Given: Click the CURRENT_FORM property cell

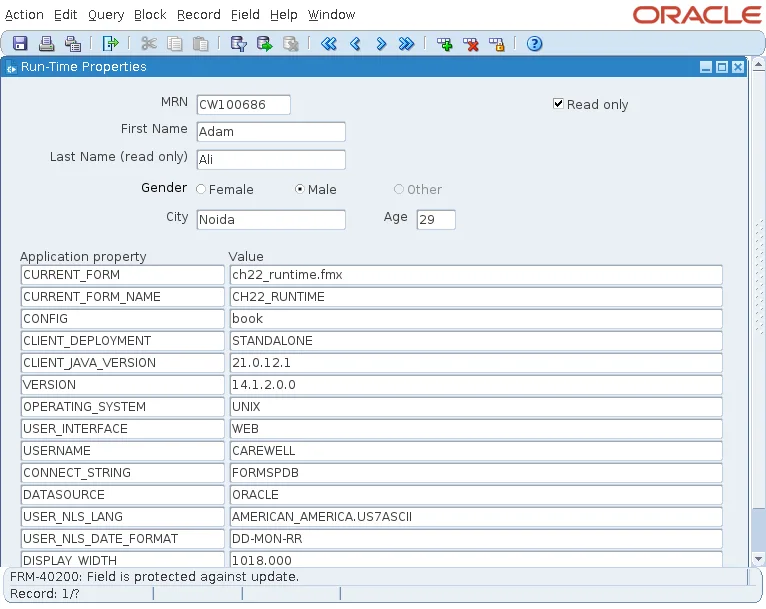Looking at the screenshot, I should [123, 275].
